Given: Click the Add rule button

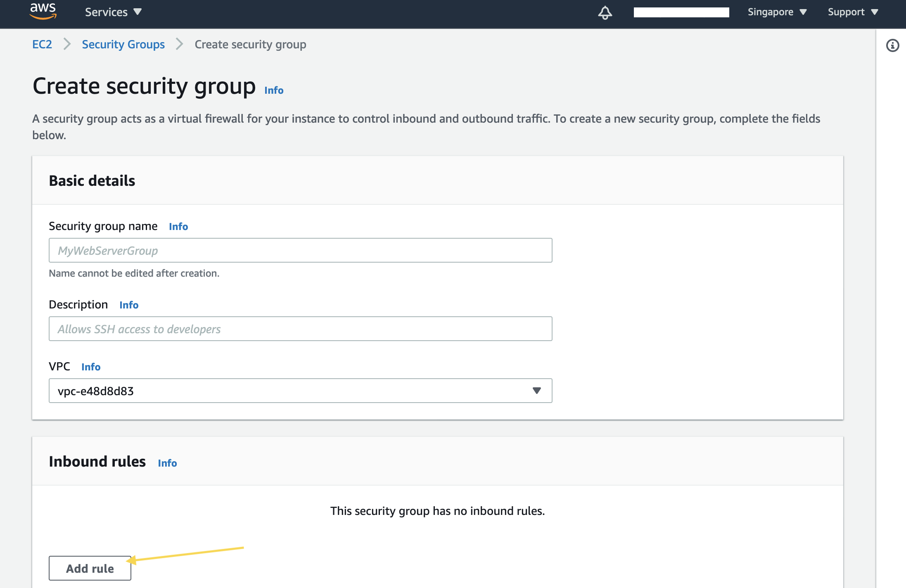Looking at the screenshot, I should coord(90,568).
